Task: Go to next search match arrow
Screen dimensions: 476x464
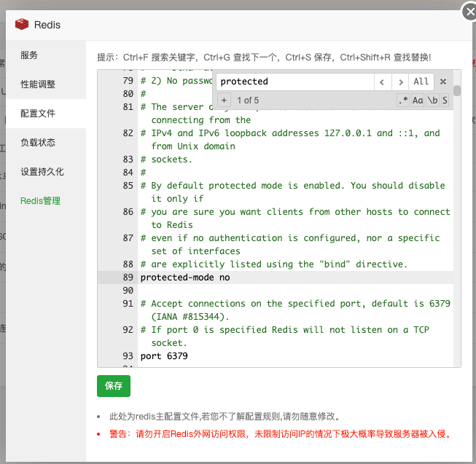Action: pos(400,82)
